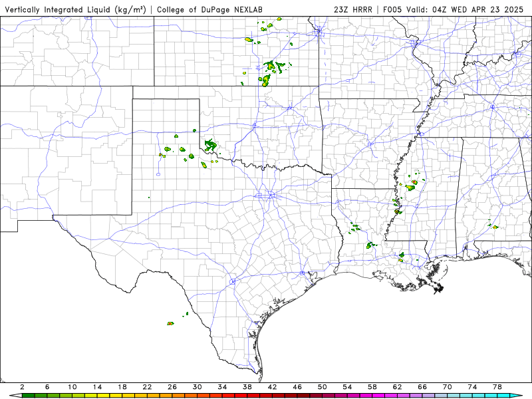
Task: Click the colorbar label "34"
Action: pos(222,387)
